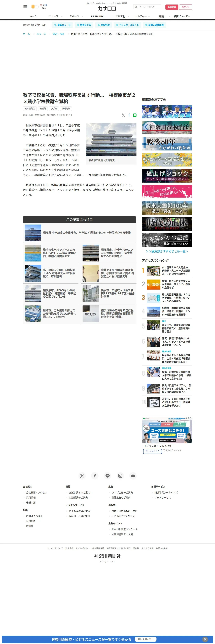Open the かながわの記憶 archives banner
The height and width of the screenshot is (644, 215).
coord(167,240)
